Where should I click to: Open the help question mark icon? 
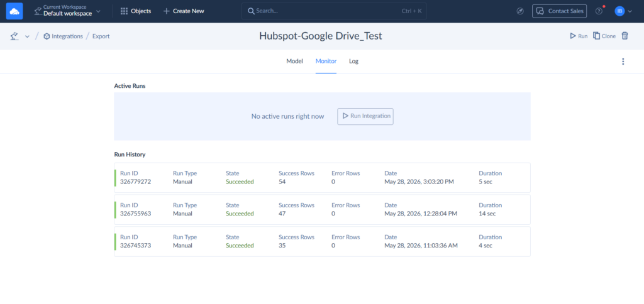pos(599,11)
